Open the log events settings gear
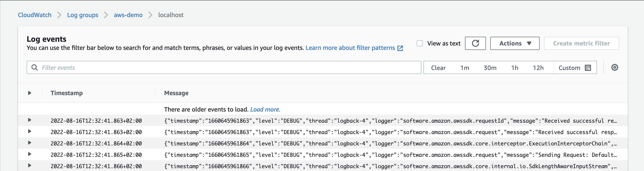Image resolution: width=644 pixels, height=171 pixels. click(x=615, y=68)
